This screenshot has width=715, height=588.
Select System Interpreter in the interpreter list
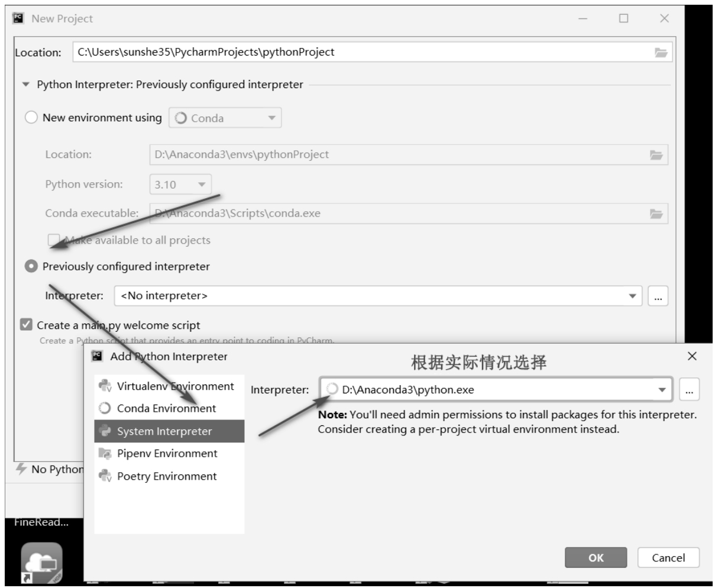(x=169, y=431)
